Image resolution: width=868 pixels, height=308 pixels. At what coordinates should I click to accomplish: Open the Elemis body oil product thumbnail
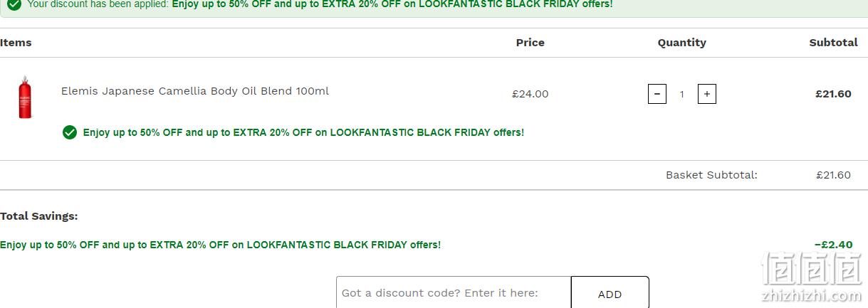pyautogui.click(x=25, y=97)
